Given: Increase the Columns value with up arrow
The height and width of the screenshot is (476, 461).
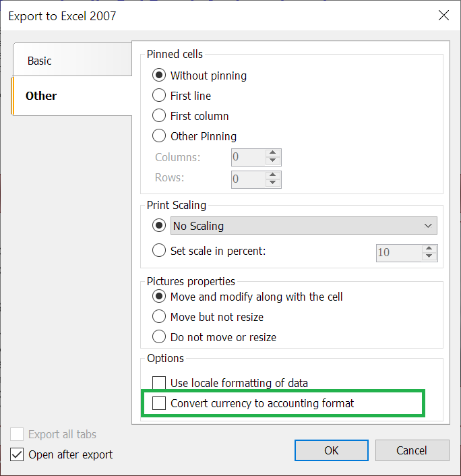Looking at the screenshot, I should pos(273,153).
